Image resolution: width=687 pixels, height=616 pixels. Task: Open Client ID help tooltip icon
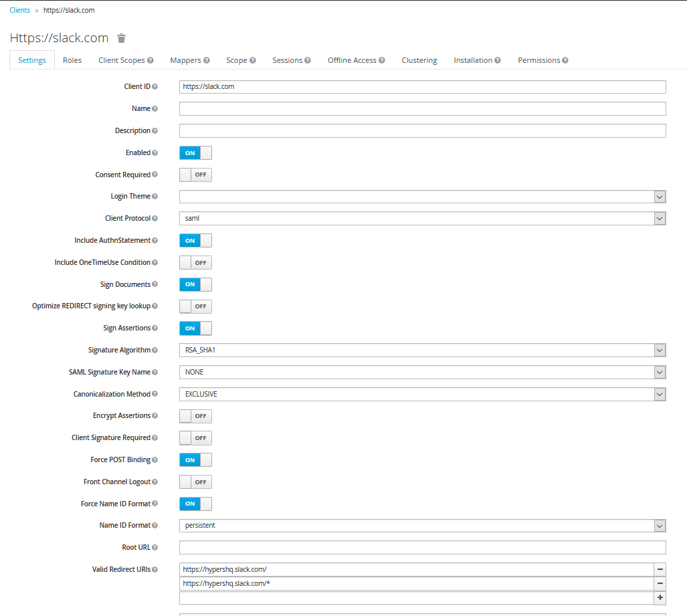tap(155, 87)
